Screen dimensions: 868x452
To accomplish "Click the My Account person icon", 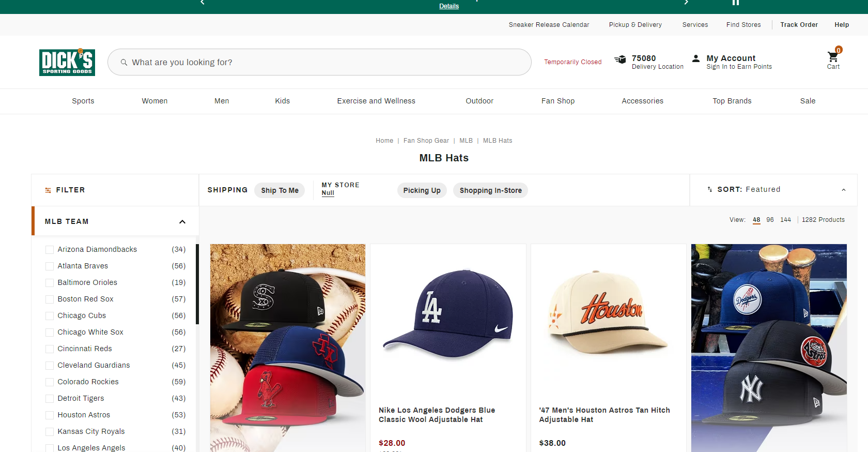I will (x=696, y=58).
